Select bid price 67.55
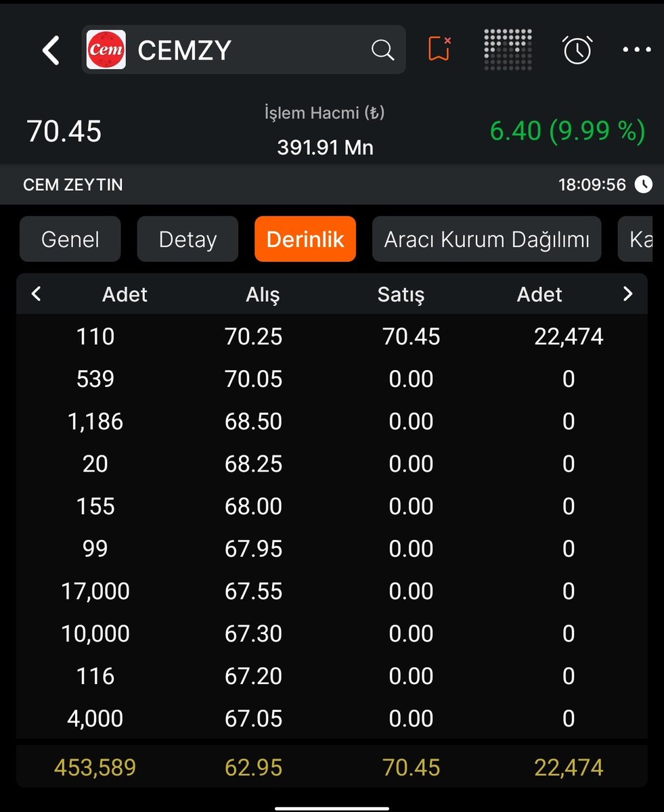664x812 pixels. click(x=253, y=591)
